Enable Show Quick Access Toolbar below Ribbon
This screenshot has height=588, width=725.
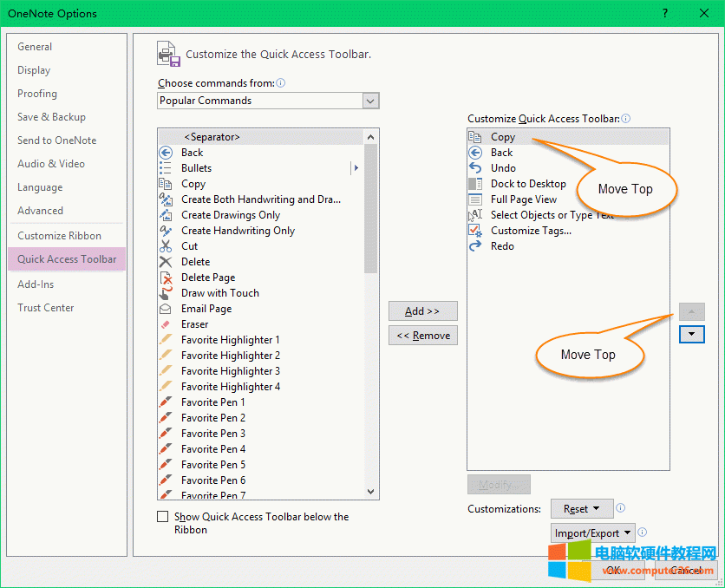pos(163,517)
